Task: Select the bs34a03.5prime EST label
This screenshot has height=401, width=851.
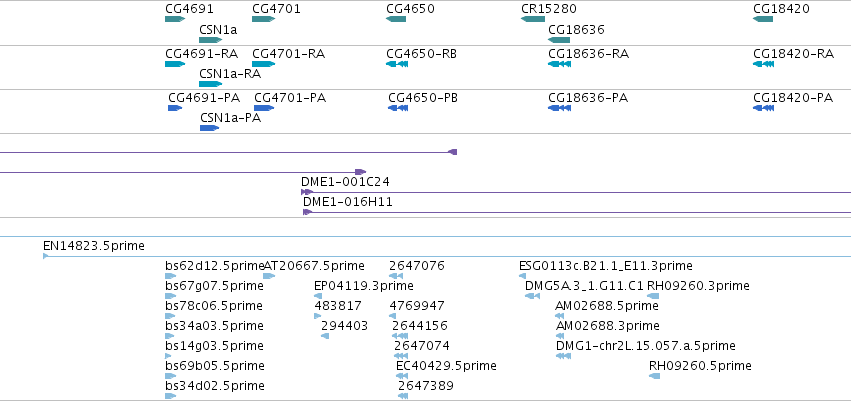Action: click(214, 326)
